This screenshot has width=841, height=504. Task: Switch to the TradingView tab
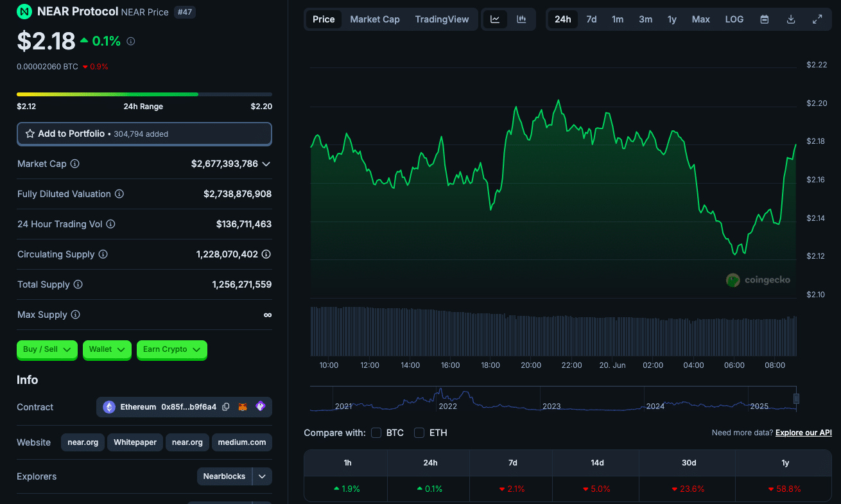pyautogui.click(x=442, y=19)
